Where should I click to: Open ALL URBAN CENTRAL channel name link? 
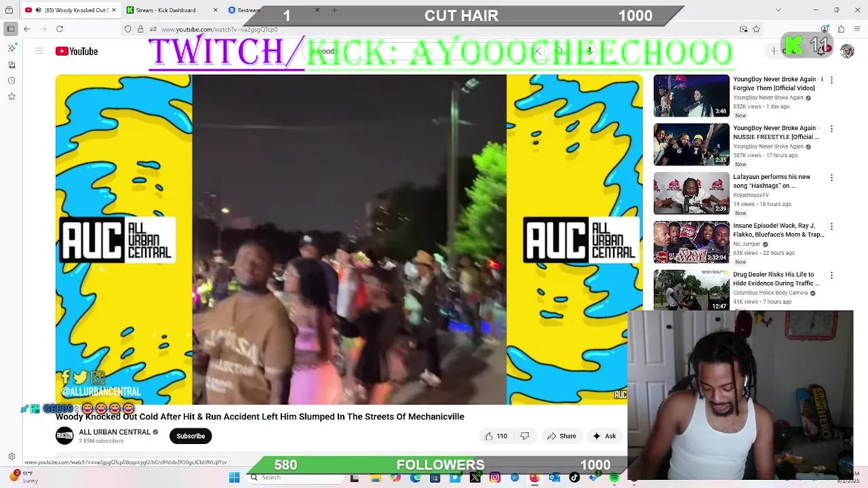pyautogui.click(x=115, y=432)
